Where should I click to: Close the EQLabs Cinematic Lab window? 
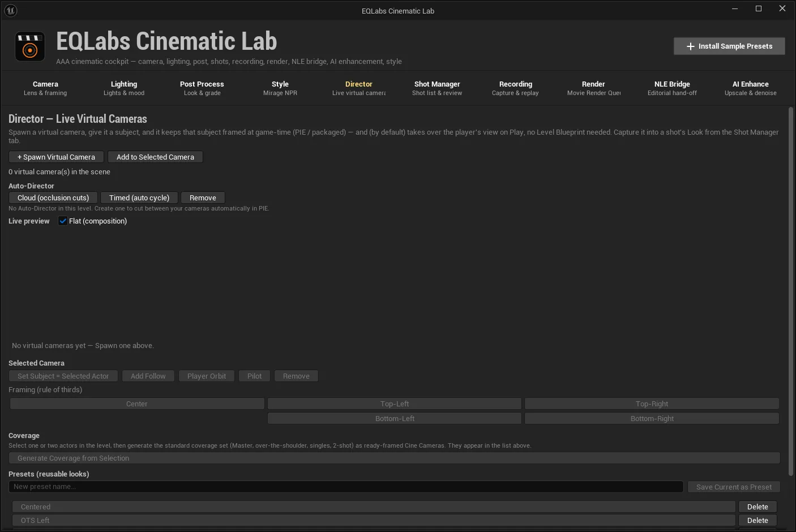782,8
